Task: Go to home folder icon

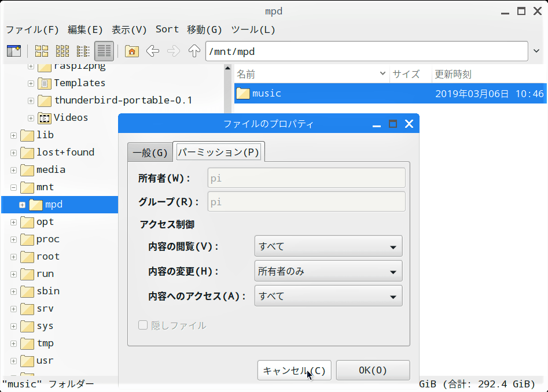Action: click(x=132, y=51)
